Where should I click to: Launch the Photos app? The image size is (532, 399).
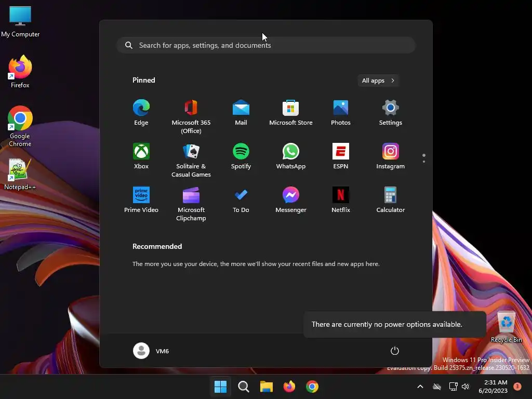(x=341, y=113)
